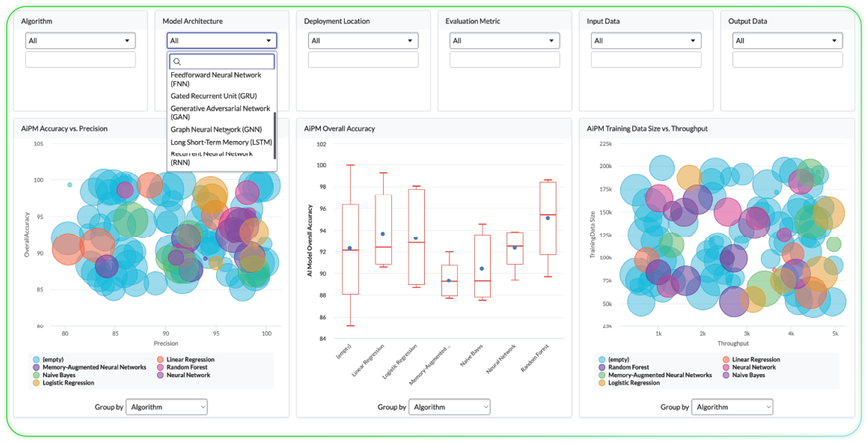Choose Long Short-Term Memory (LSTM) option

click(x=221, y=142)
